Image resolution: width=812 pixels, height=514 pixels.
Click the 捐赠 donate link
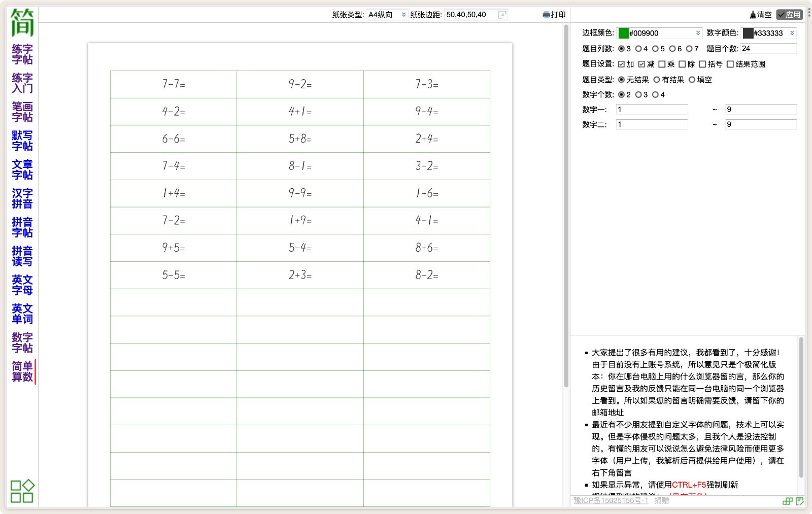(x=661, y=500)
